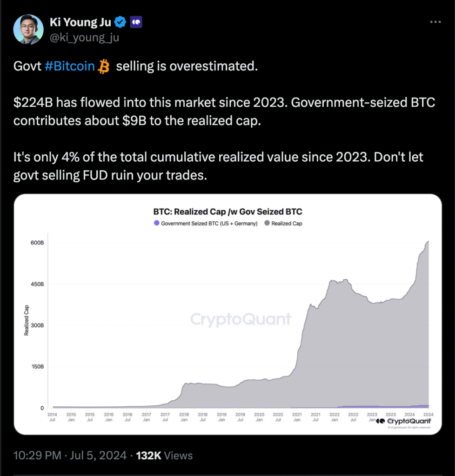Click the gray legend dot for Realized Cap
The height and width of the screenshot is (476, 455).
pyautogui.click(x=267, y=224)
